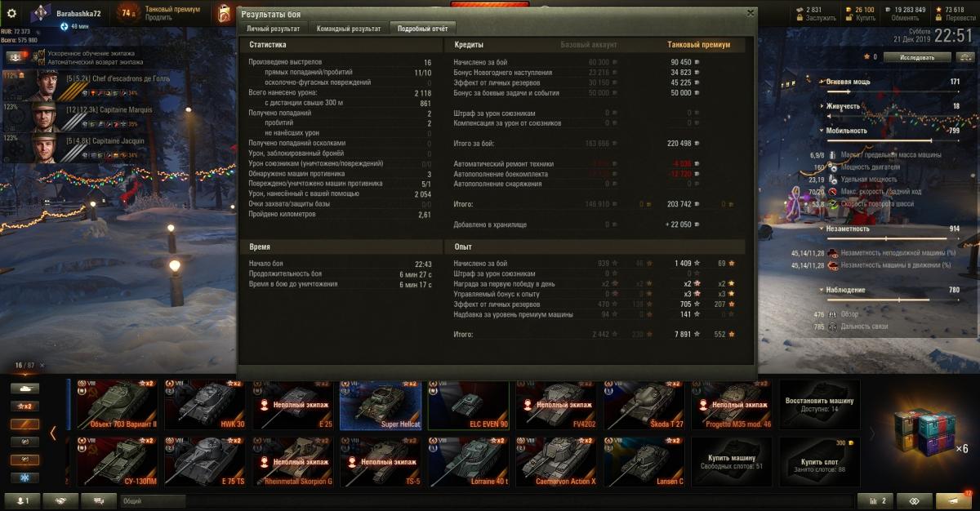Select ELC EVEN 90 tank
980x511 pixels.
tap(469, 405)
